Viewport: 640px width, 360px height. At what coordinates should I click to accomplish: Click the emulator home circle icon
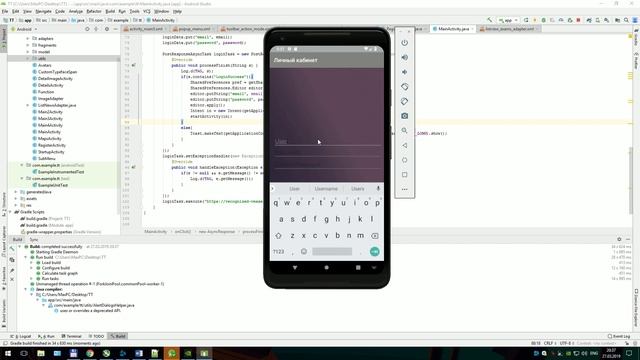404,160
